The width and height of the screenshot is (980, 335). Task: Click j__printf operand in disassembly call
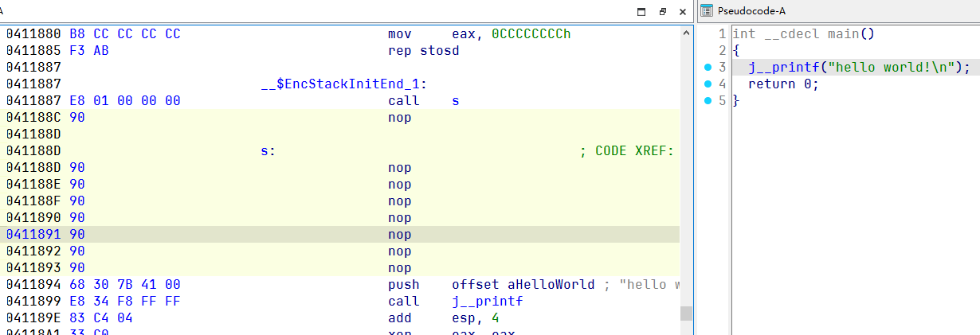[x=475, y=302]
